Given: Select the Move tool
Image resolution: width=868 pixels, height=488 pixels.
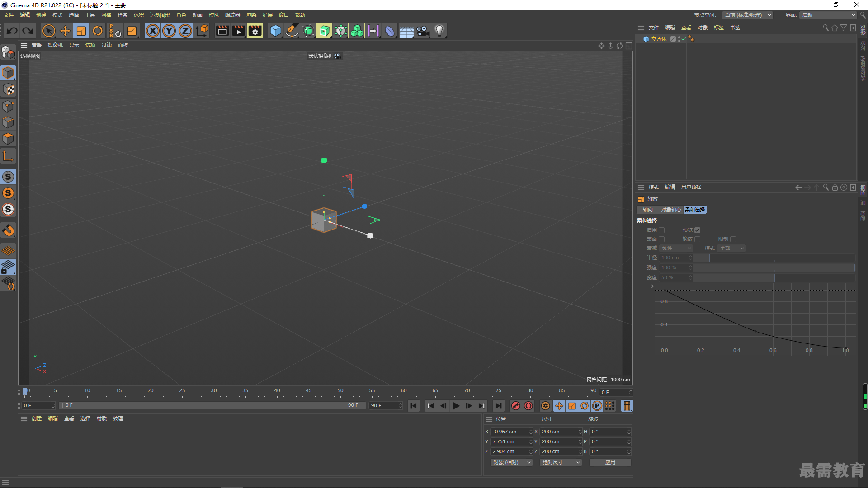Looking at the screenshot, I should (x=65, y=31).
